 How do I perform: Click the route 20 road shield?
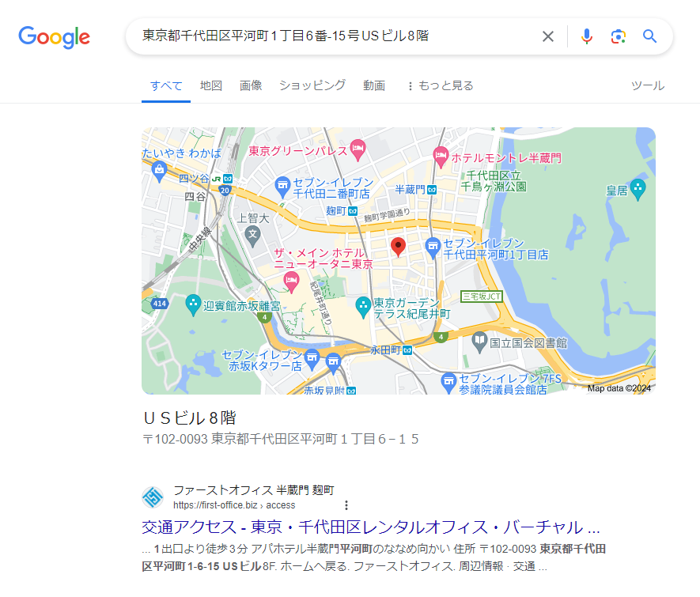coord(225,191)
